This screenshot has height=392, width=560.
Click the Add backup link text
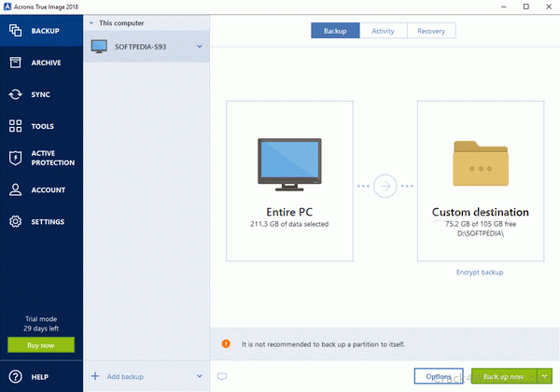125,376
